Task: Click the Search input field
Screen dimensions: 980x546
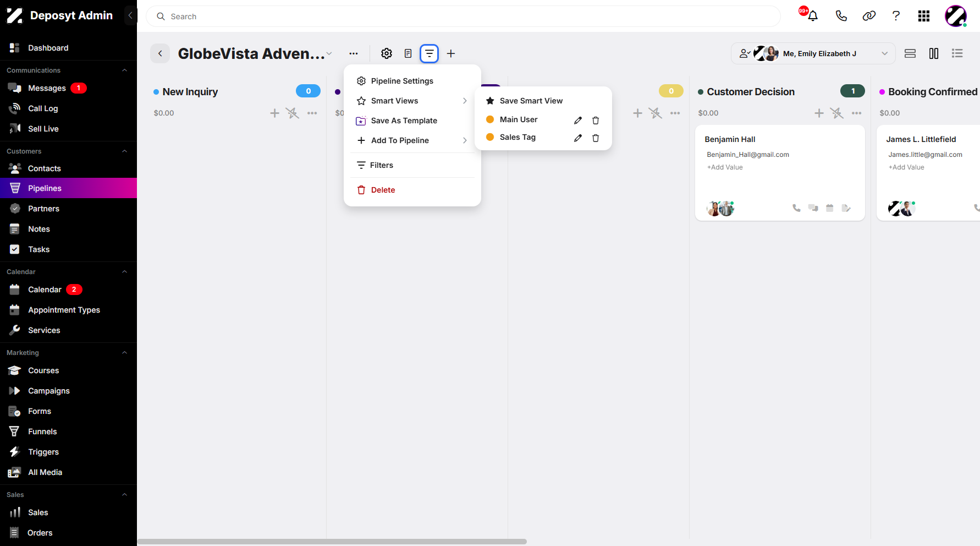Action: [463, 17]
